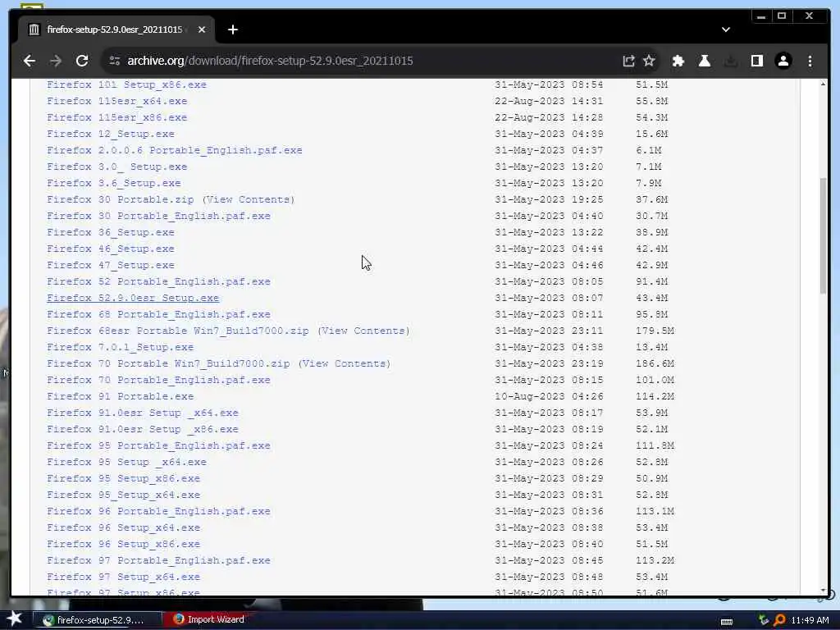The image size is (840, 630).
Task: View site information icon in address bar
Action: point(115,61)
